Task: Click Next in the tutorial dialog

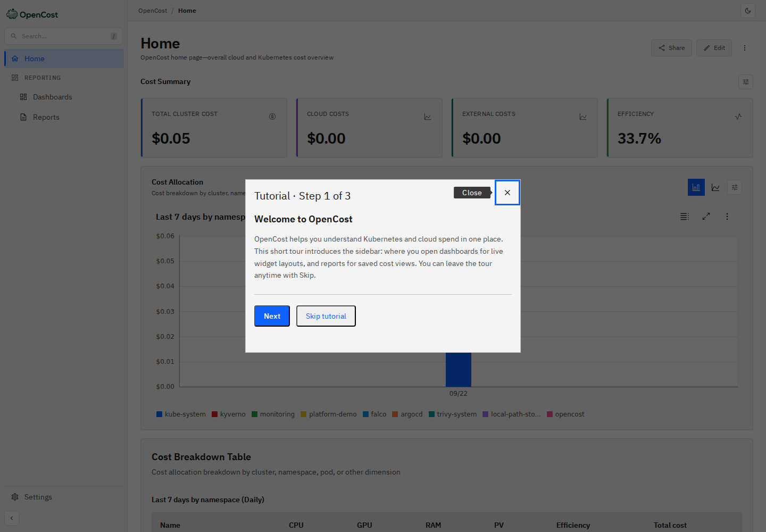Action: (x=272, y=316)
